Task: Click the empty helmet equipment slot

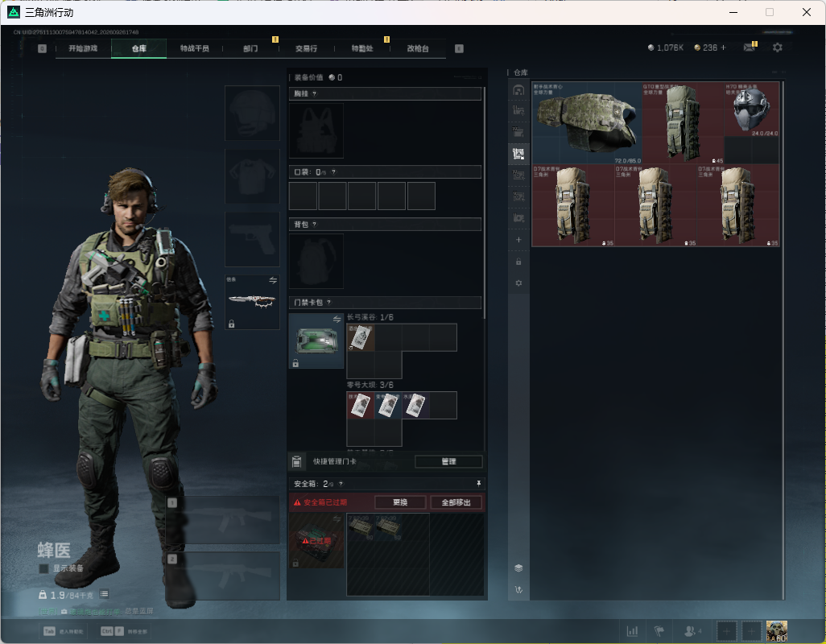Action: point(252,114)
